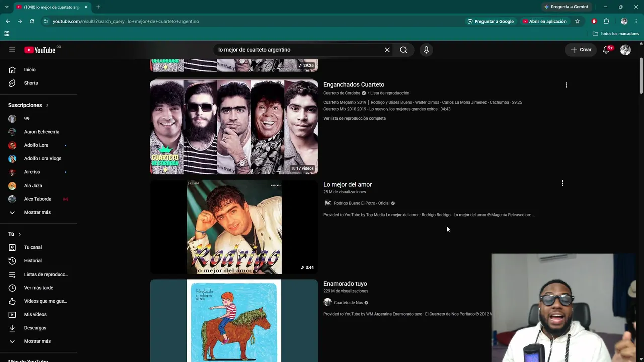The height and width of the screenshot is (362, 644).
Task: Visit the Cuarteto de Cordoba channel
Action: (x=342, y=93)
